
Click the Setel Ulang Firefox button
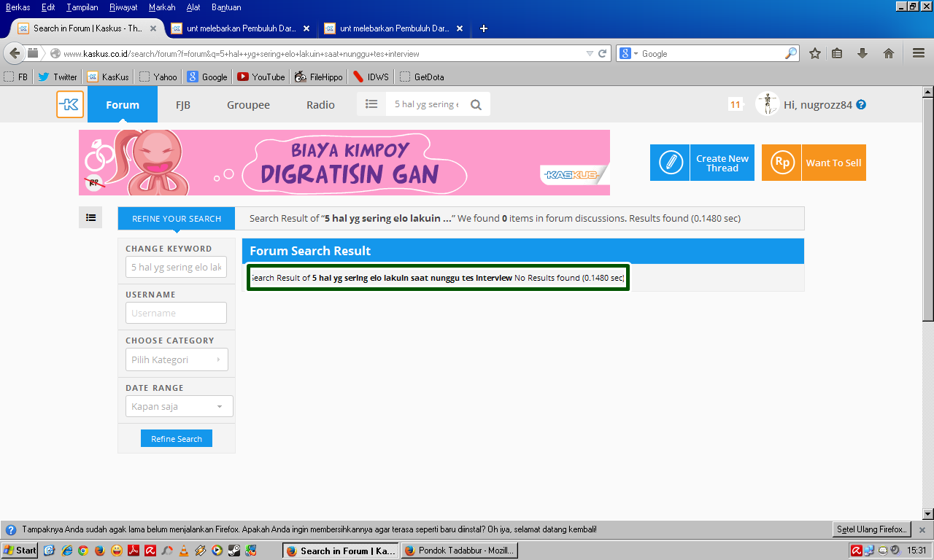[872, 529]
